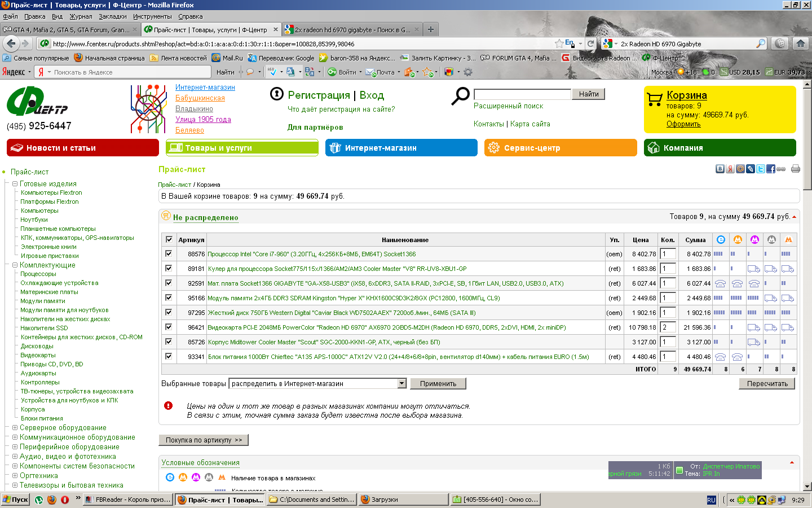Uncheck the Cooler Master V8 cooler row
This screenshot has height=508, width=812.
[x=169, y=268]
